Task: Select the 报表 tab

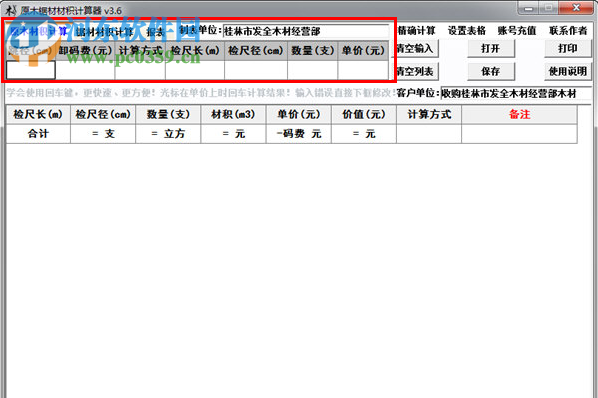Action: point(155,32)
